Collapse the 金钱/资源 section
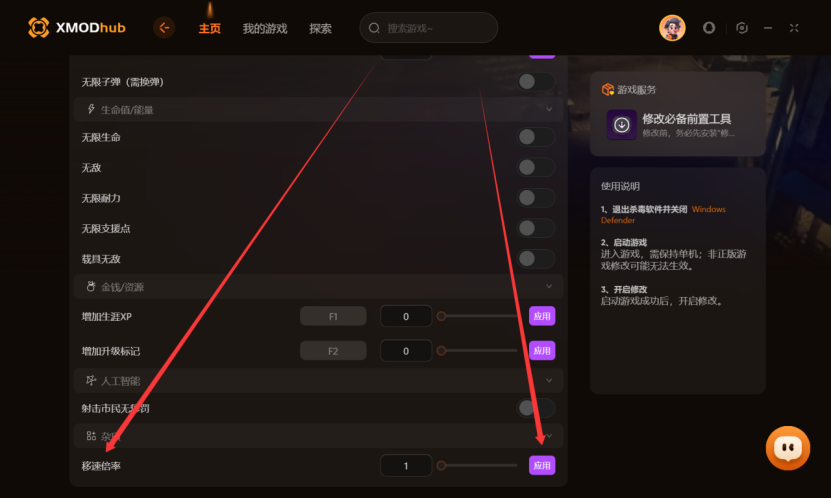Viewport: 831px width, 498px height. (x=549, y=286)
